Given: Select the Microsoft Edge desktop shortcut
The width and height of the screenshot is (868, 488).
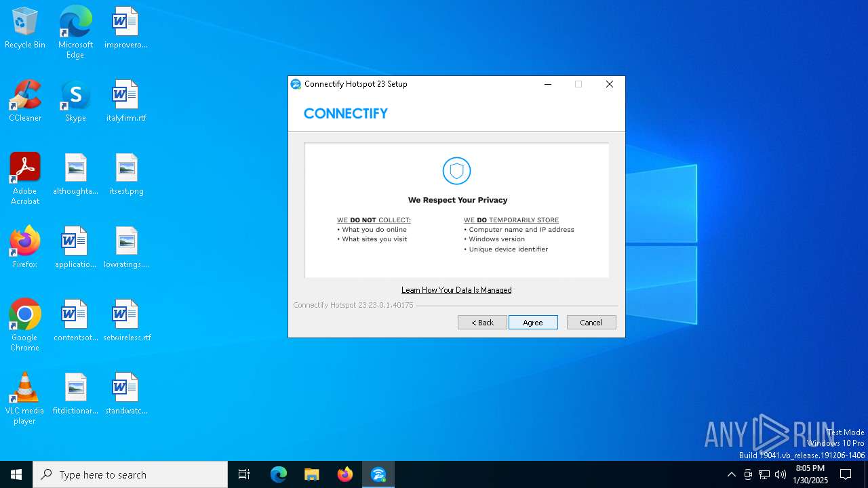Looking at the screenshot, I should tap(75, 33).
